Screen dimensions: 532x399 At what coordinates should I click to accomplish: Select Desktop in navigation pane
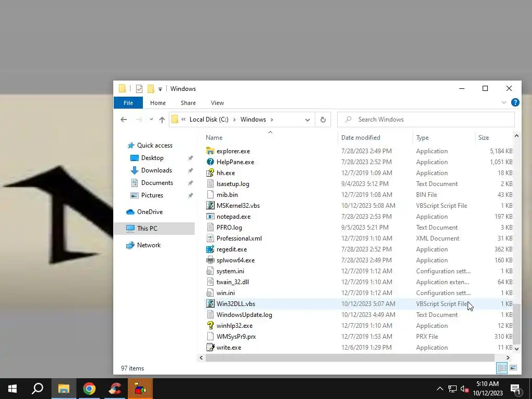coord(152,158)
